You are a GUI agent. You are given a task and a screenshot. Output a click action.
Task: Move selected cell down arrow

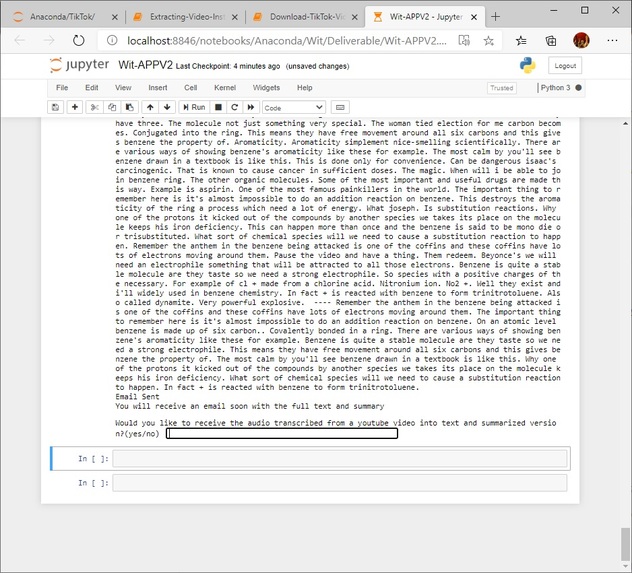click(167, 107)
